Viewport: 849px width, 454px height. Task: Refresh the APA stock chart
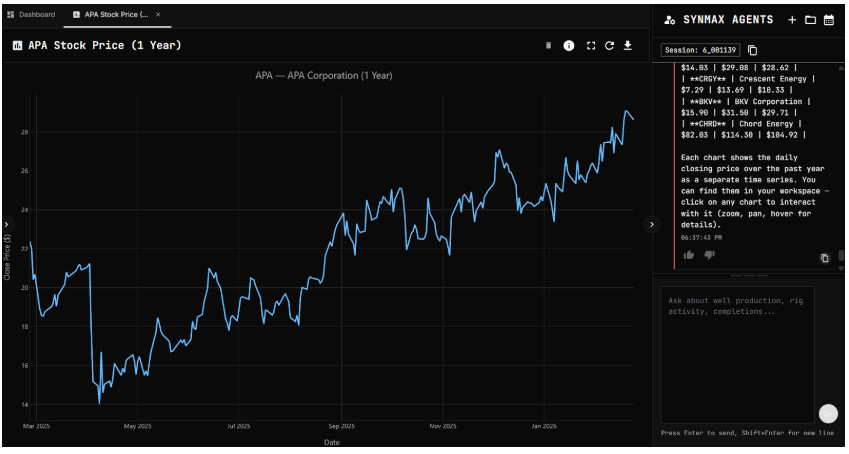[x=609, y=46]
